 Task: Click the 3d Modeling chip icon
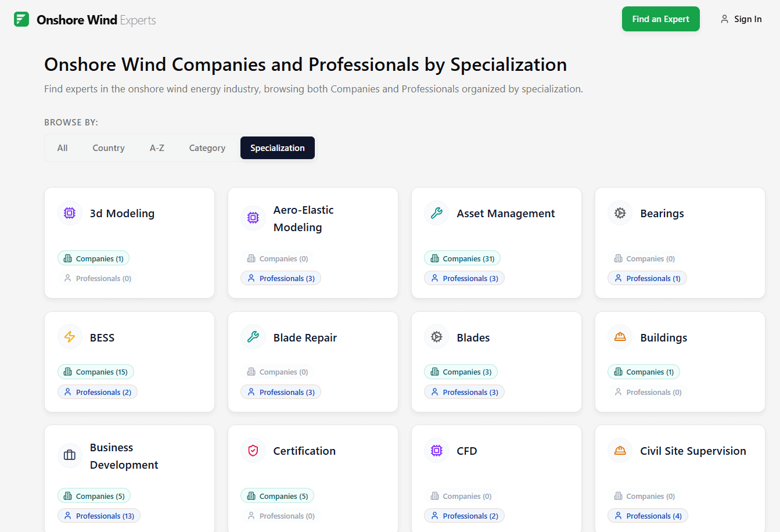(x=70, y=213)
